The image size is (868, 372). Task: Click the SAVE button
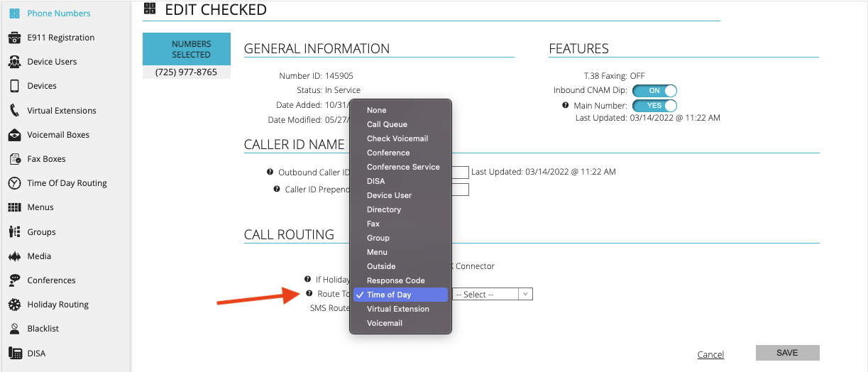tap(787, 353)
